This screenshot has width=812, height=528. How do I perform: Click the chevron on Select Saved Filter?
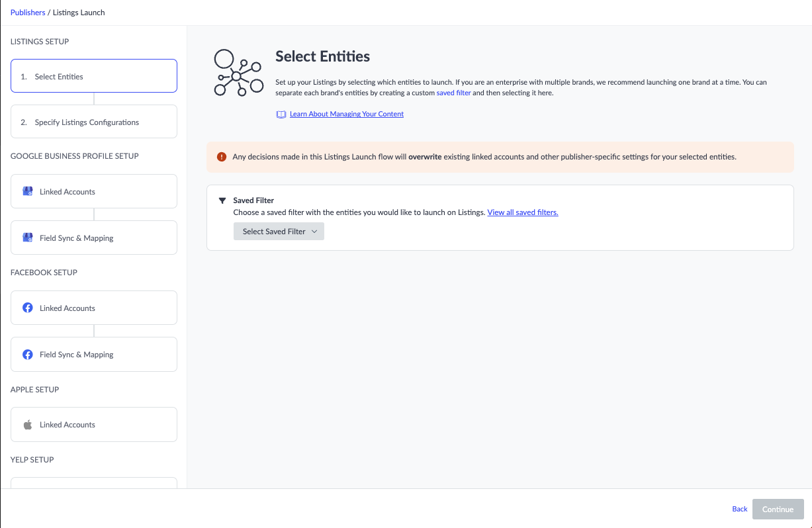(314, 232)
